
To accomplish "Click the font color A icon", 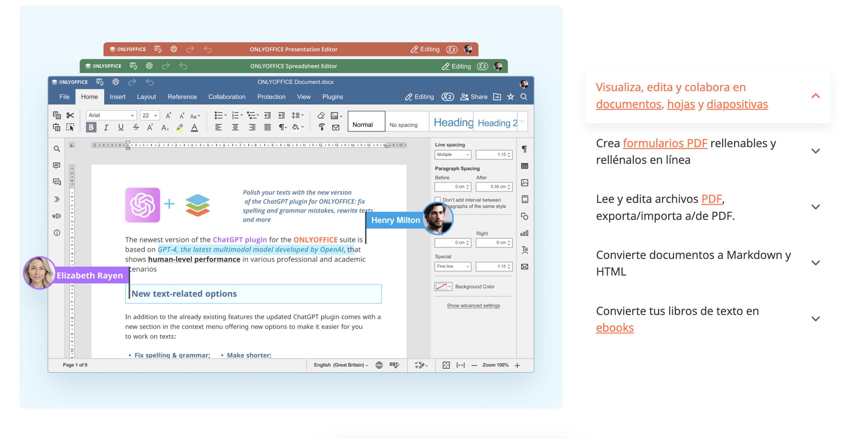I will point(194,127).
